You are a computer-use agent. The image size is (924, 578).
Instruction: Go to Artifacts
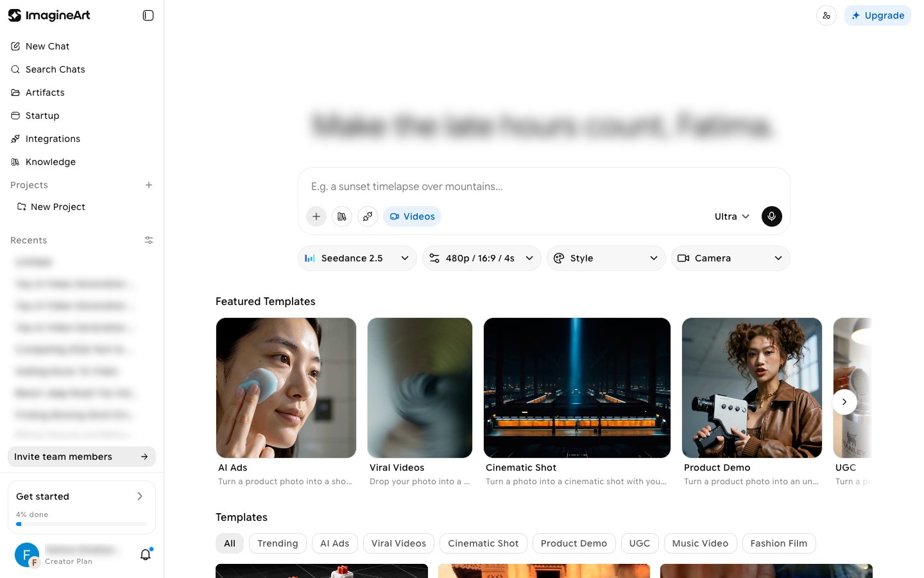click(81, 92)
